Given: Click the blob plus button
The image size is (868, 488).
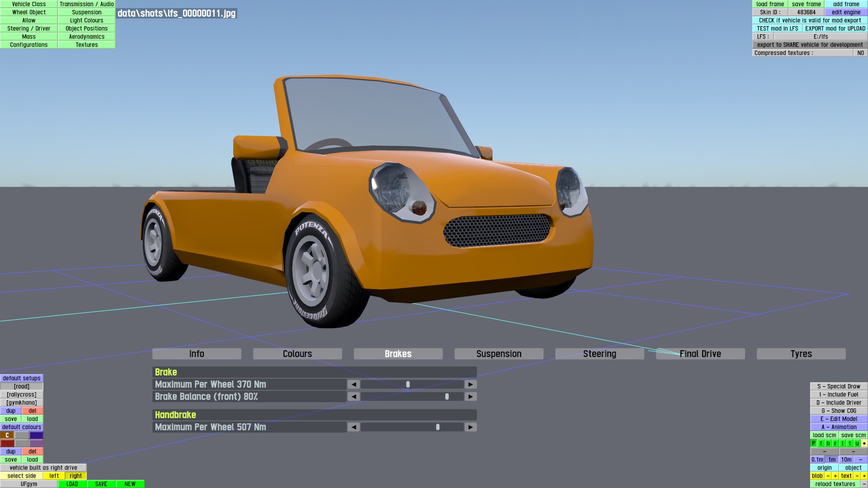Looking at the screenshot, I should tap(835, 476).
